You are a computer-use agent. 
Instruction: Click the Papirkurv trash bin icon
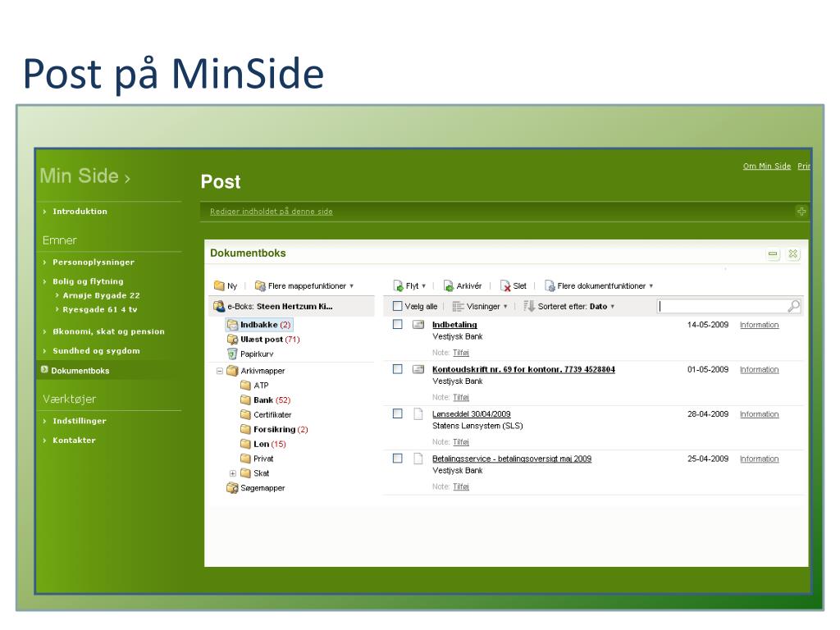click(232, 354)
